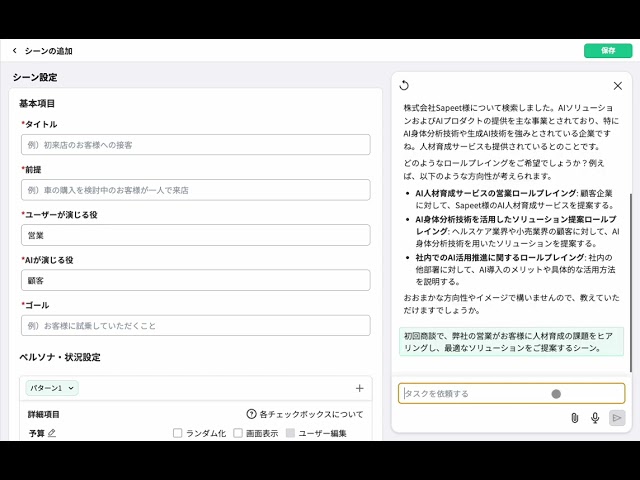Go back using the arrow beside シーンの追加
640x480 pixels.
[15, 51]
